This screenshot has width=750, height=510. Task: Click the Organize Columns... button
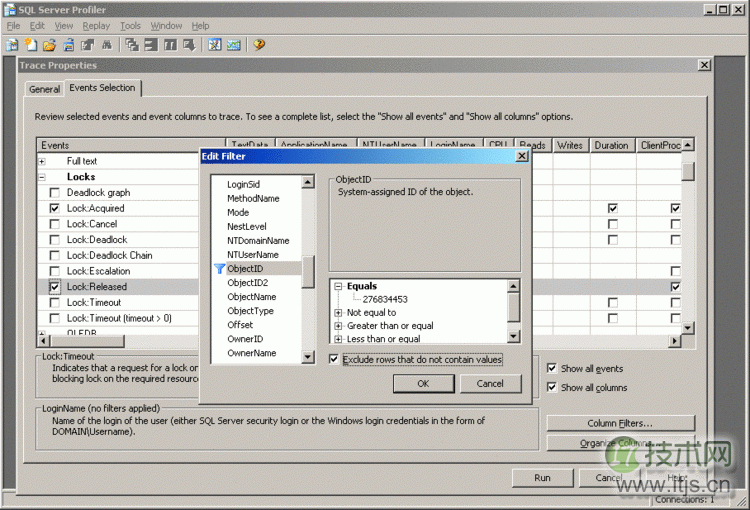tap(620, 443)
